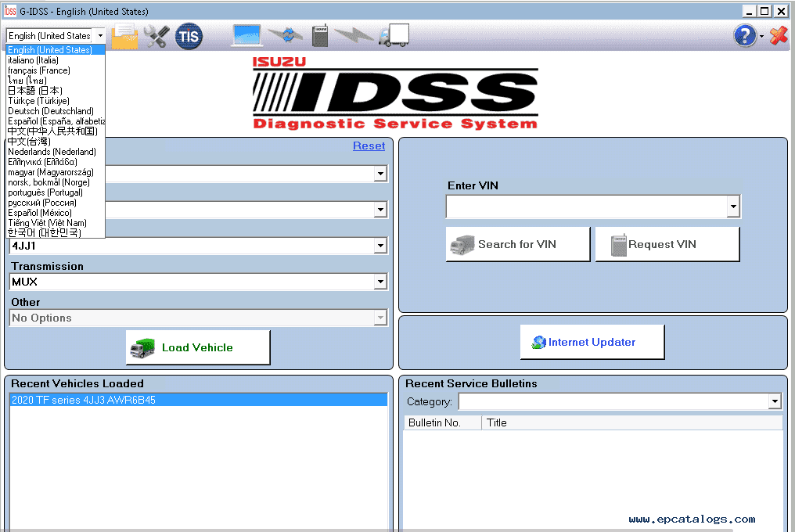This screenshot has width=795, height=532.
Task: Click the truck vehicle toolbar icon
Action: 394,35
